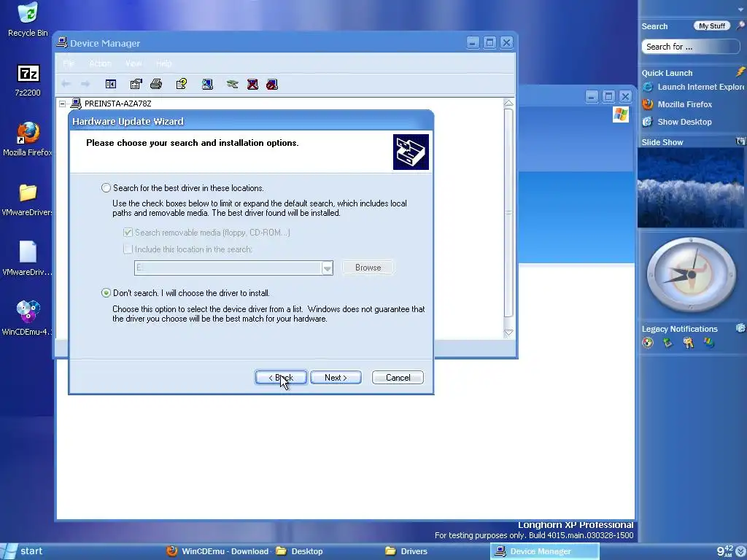Click the PREINSTA-AZA78Z computer name
This screenshot has height=560, width=747.
click(117, 104)
